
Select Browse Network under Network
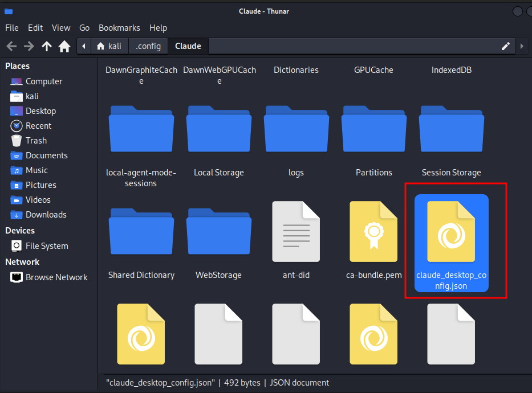(x=49, y=277)
